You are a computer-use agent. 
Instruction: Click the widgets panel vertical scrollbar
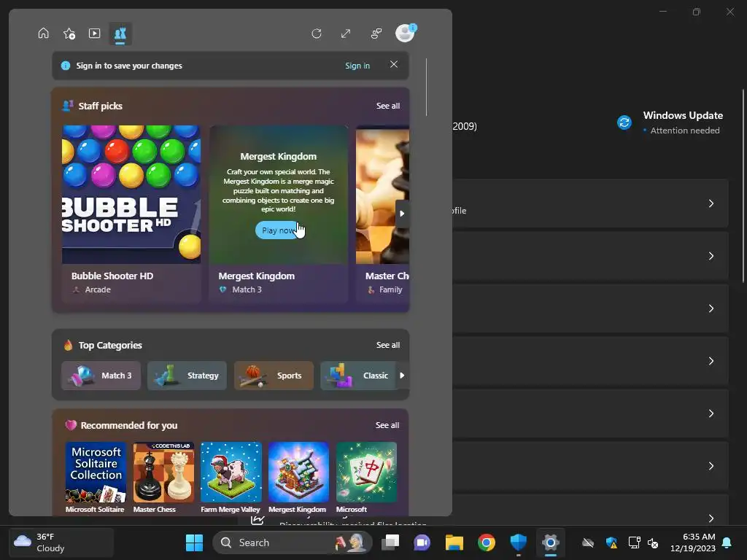426,87
